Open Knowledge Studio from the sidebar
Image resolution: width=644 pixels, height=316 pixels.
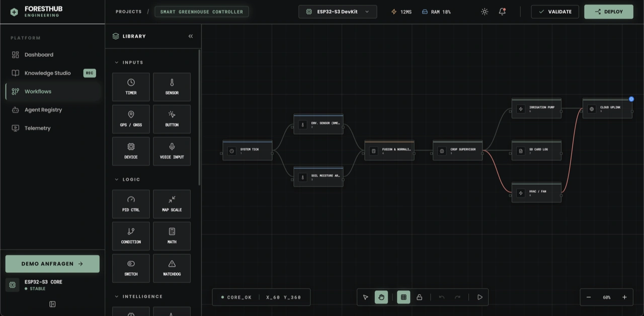pyautogui.click(x=47, y=73)
